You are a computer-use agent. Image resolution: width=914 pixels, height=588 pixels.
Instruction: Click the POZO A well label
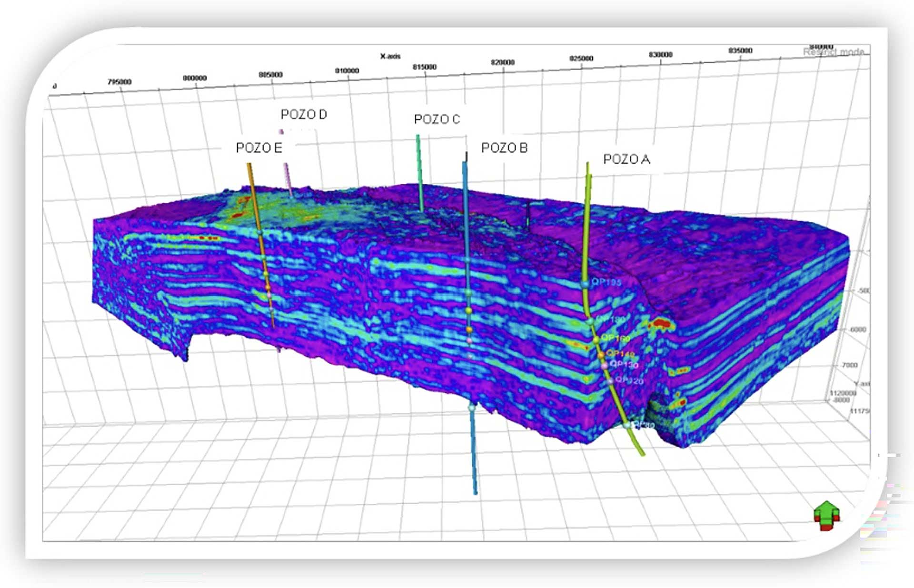point(626,159)
